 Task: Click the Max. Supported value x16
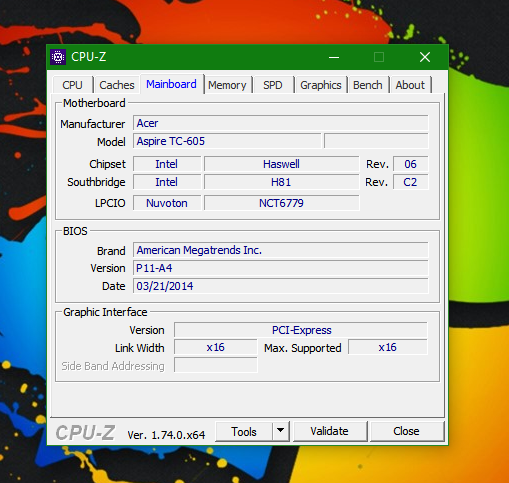click(x=388, y=348)
